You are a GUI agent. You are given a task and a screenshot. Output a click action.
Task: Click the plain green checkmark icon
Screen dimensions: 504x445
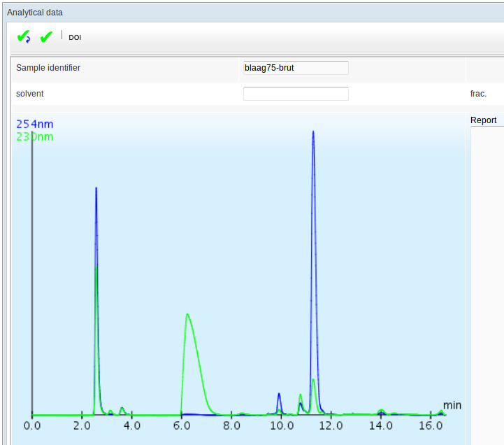click(x=46, y=37)
